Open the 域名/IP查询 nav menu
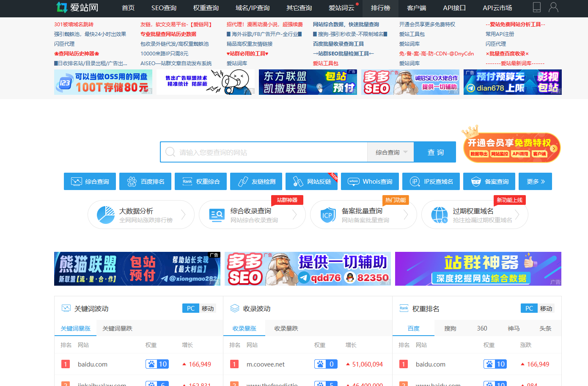The width and height of the screenshot is (588, 386). click(253, 8)
